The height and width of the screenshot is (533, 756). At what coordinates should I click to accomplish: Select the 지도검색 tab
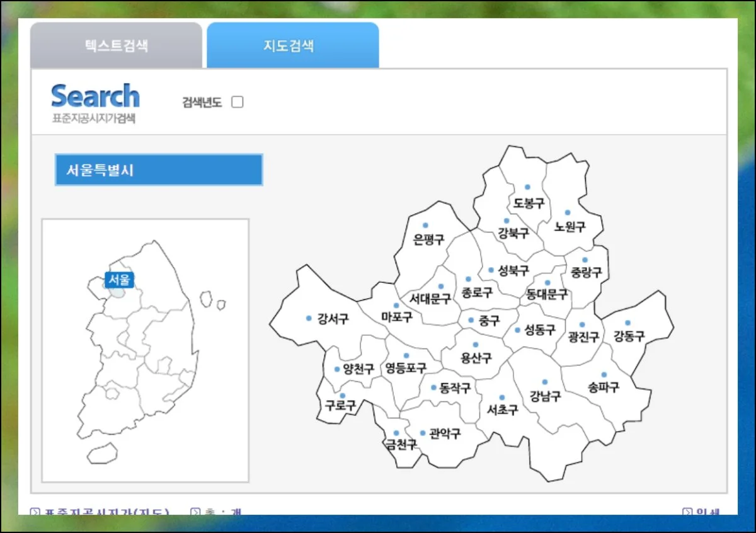(x=292, y=46)
